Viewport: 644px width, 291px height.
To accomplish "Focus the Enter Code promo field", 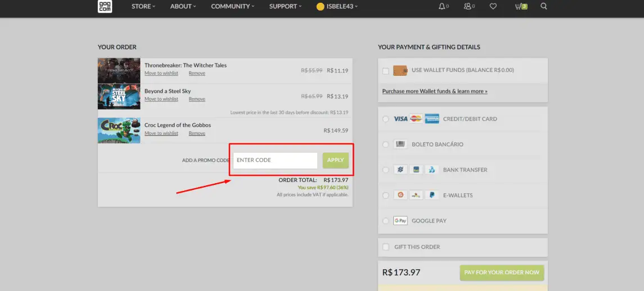I will [275, 161].
